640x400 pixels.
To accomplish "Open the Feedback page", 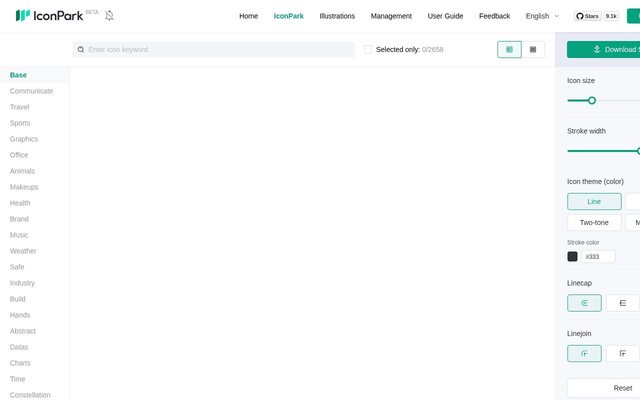I will (494, 16).
